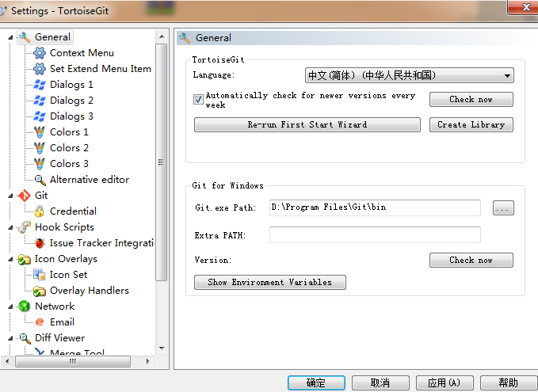Viewport: 538px width, 392px height.
Task: Click tree horizontal scrollbar right arrow
Action: coord(148,361)
